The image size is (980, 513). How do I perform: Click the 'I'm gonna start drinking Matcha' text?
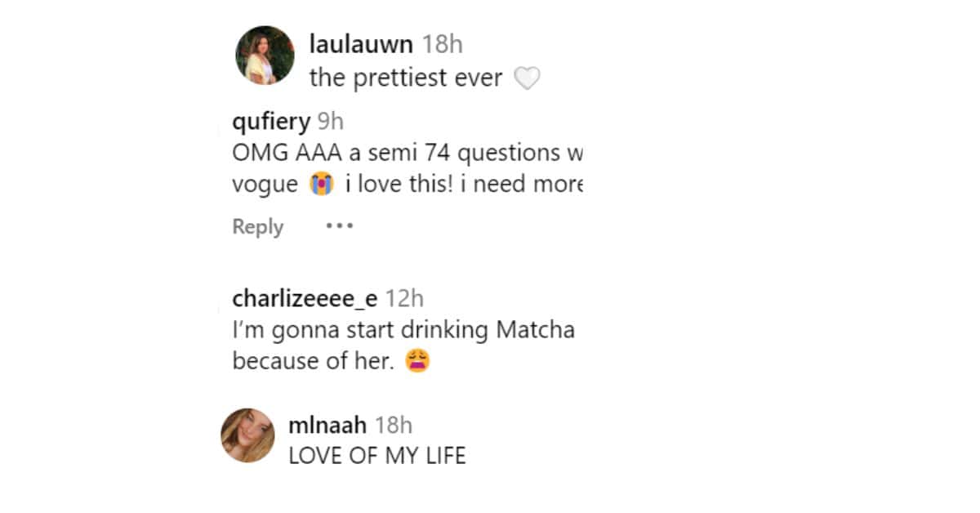(403, 330)
